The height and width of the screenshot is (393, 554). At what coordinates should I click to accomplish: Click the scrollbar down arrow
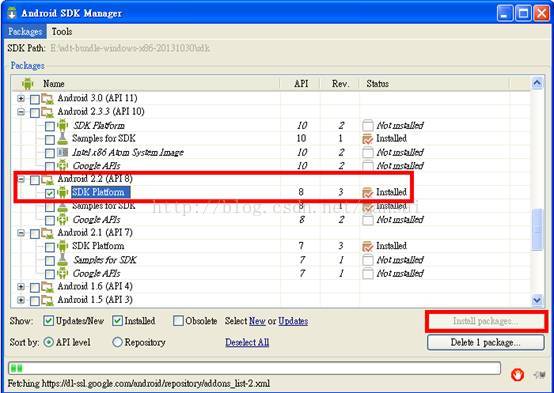coord(537,300)
